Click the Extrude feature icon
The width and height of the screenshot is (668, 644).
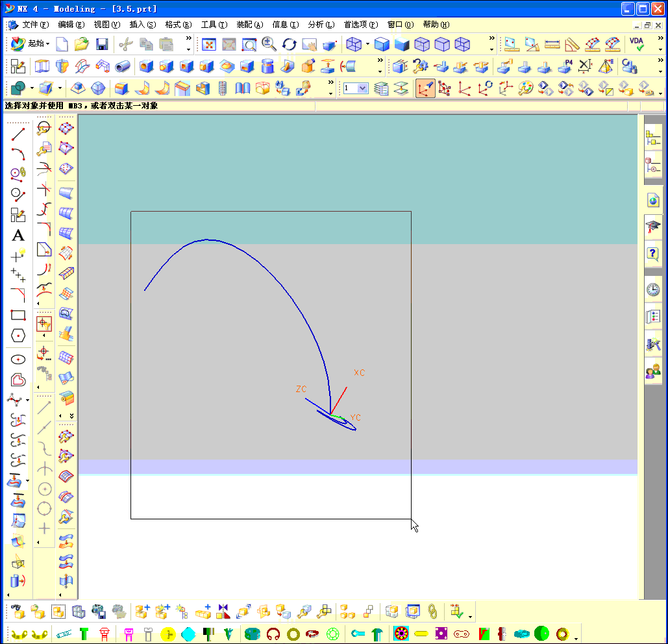pos(42,66)
